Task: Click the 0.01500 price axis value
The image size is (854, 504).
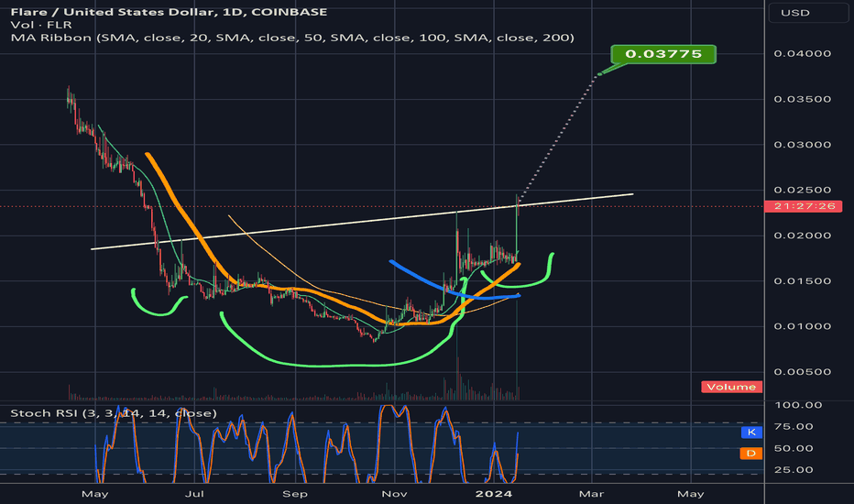Action: pyautogui.click(x=803, y=281)
